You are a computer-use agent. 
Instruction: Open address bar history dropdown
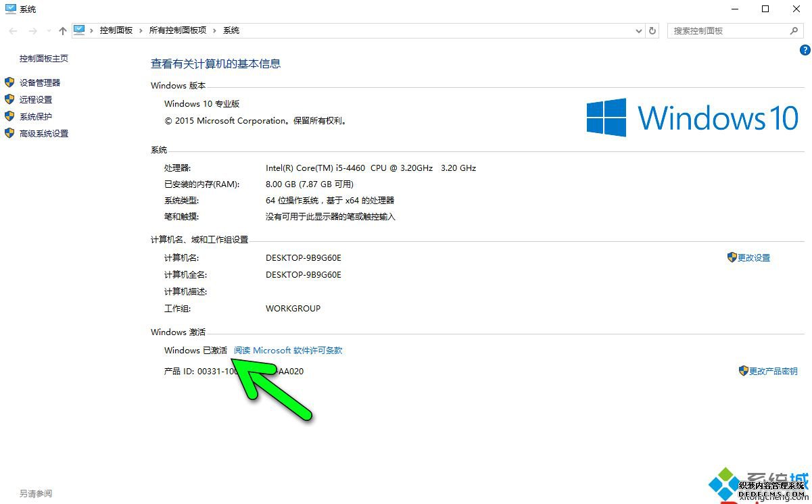(639, 31)
